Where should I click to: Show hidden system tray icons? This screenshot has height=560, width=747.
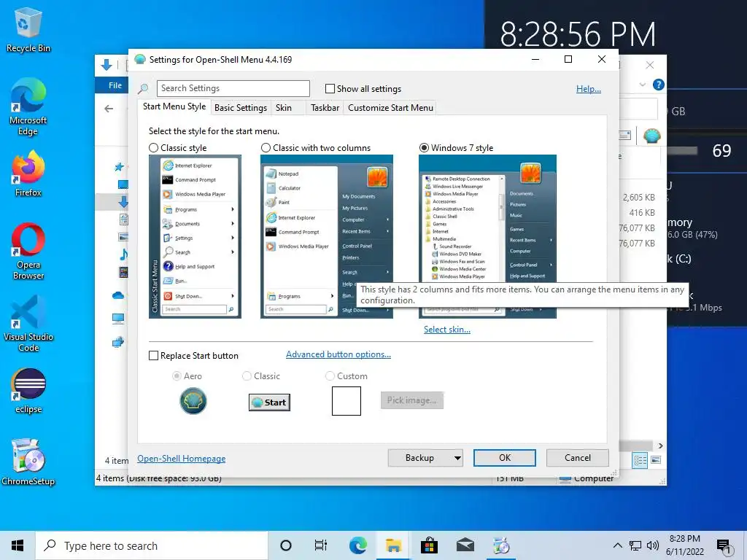617,545
